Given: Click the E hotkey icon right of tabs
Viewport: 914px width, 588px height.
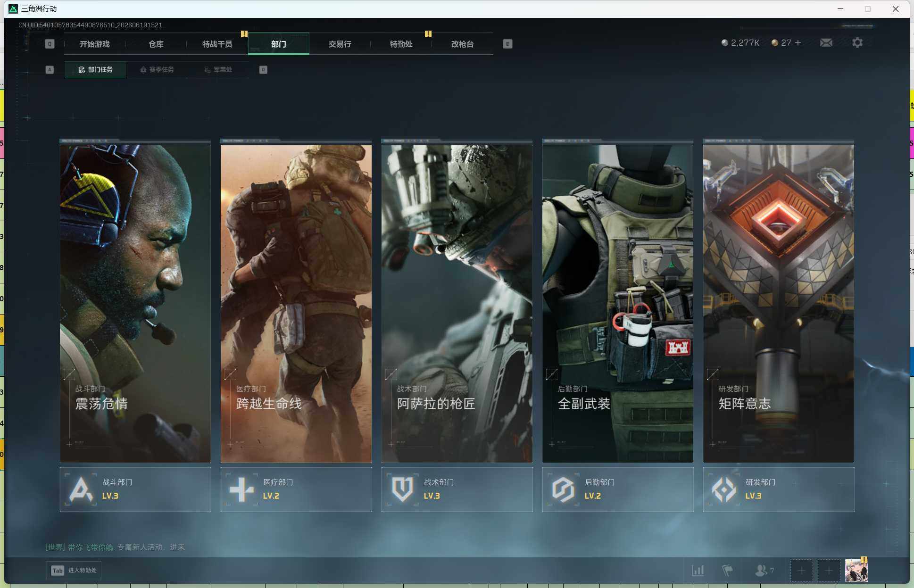Looking at the screenshot, I should coord(507,44).
